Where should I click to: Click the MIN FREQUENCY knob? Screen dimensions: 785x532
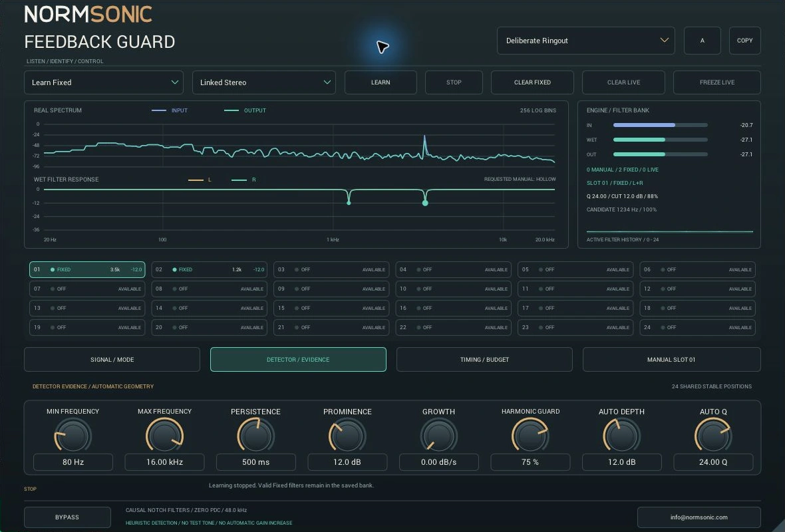[73, 436]
